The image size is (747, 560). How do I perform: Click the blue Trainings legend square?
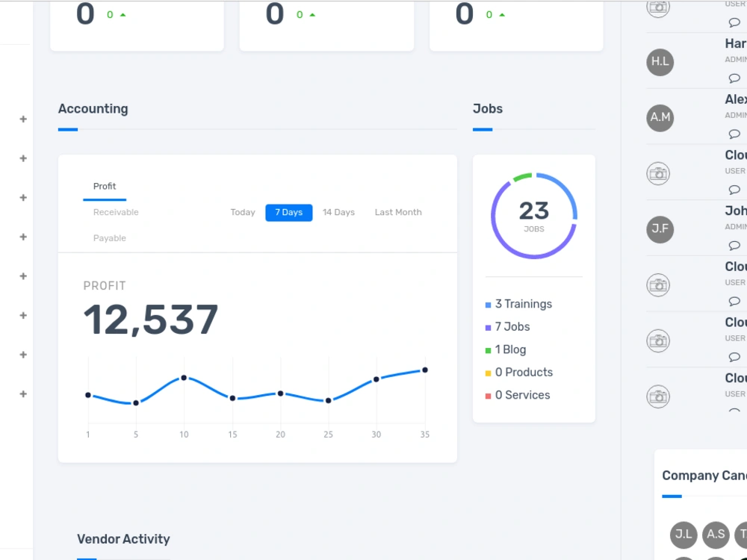click(x=488, y=305)
